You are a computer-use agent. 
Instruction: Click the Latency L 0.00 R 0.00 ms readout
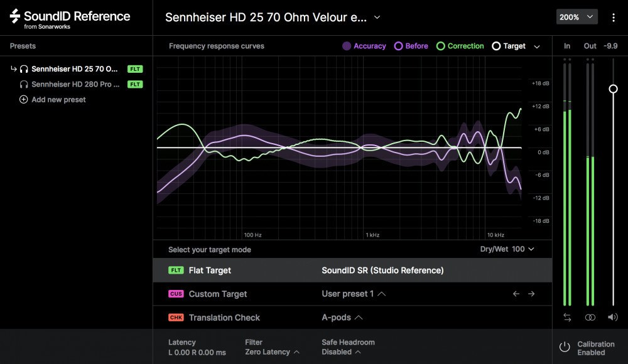click(197, 347)
